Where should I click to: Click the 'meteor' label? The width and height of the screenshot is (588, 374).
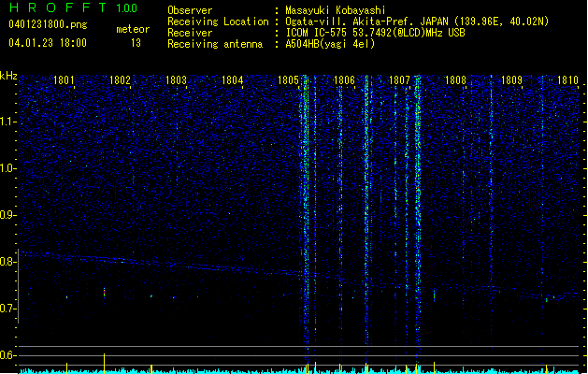coord(133,29)
